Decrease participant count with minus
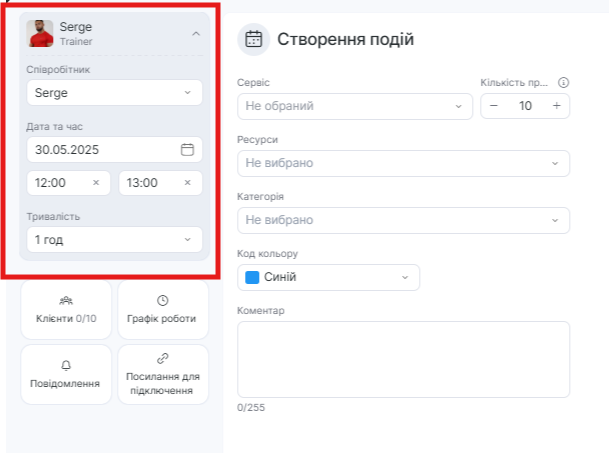 pyautogui.click(x=494, y=106)
